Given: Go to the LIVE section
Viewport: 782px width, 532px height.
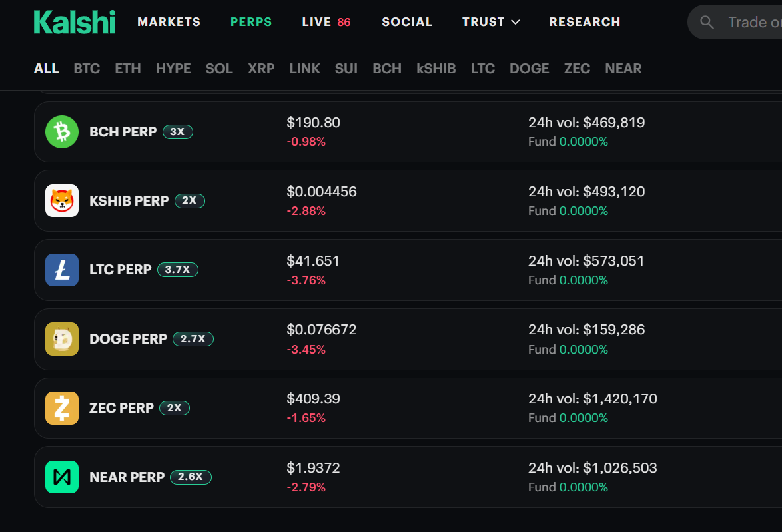Looking at the screenshot, I should pos(326,22).
